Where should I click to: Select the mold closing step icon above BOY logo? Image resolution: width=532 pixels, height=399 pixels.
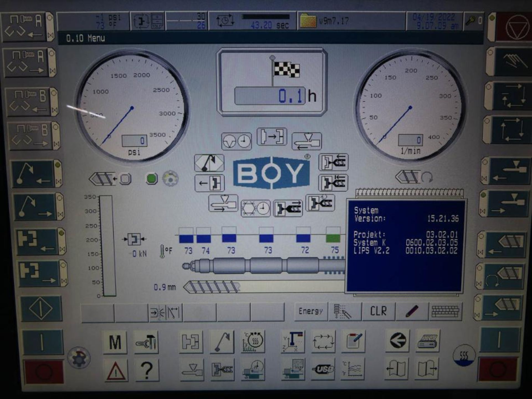click(x=272, y=137)
